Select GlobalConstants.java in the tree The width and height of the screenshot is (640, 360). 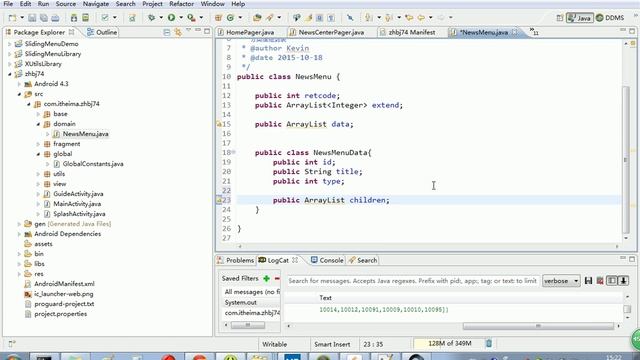coord(93,164)
